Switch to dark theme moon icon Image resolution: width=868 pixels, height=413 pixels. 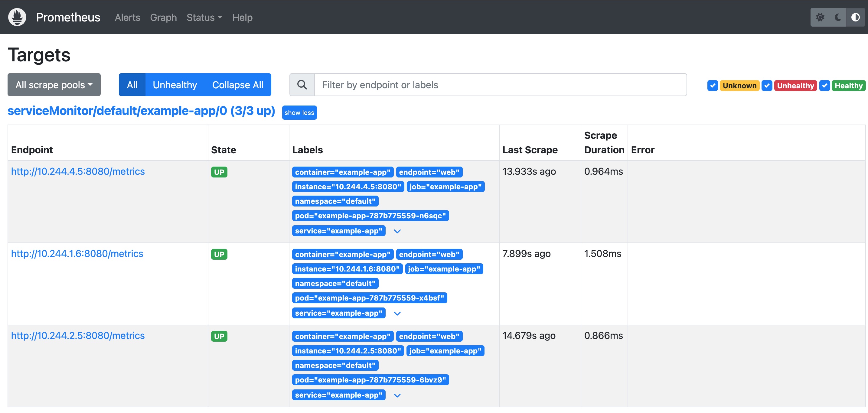pos(838,17)
